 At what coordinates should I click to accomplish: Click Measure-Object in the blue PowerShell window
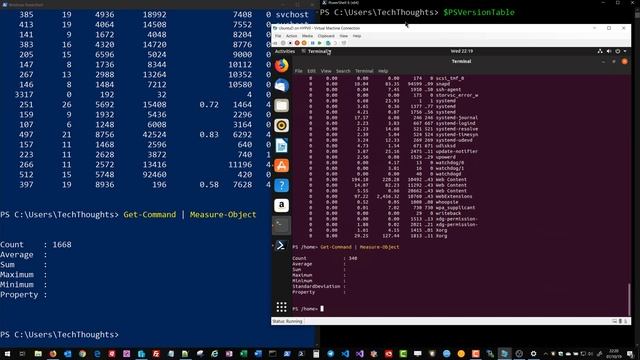pyautogui.click(x=223, y=215)
